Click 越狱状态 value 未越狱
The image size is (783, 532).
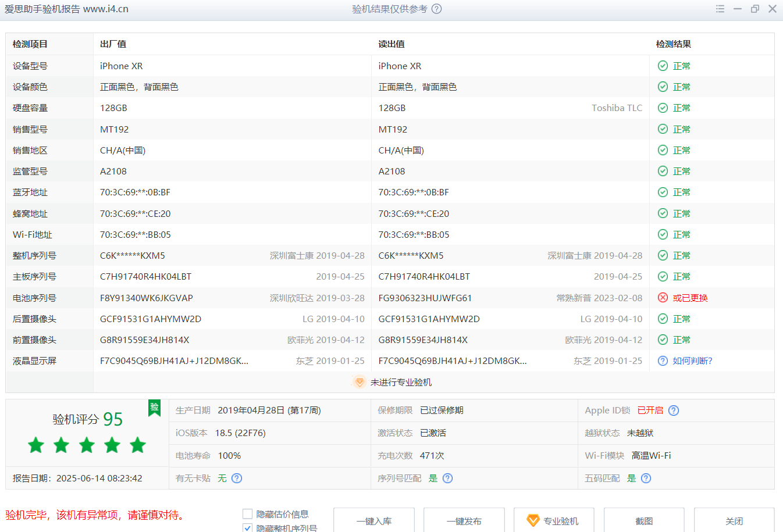pyautogui.click(x=640, y=433)
